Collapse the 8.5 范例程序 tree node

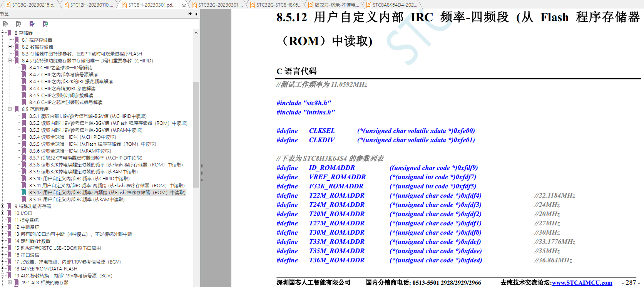[x=10, y=109]
